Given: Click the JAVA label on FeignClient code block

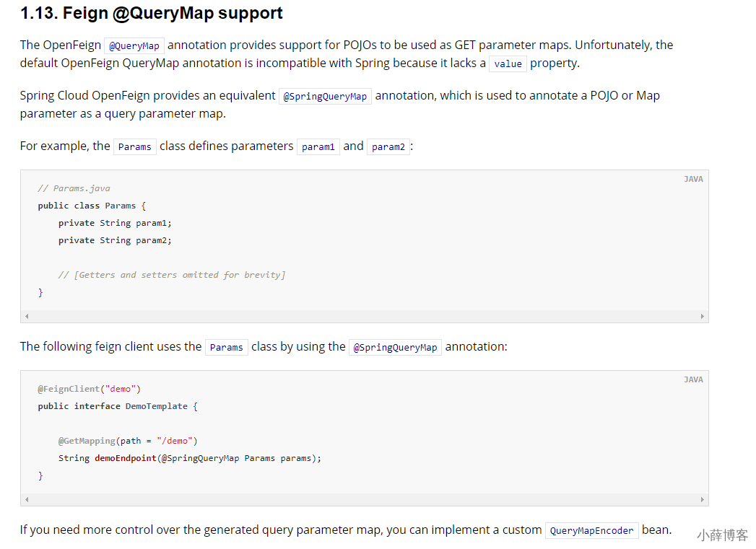Looking at the screenshot, I should click(x=693, y=379).
